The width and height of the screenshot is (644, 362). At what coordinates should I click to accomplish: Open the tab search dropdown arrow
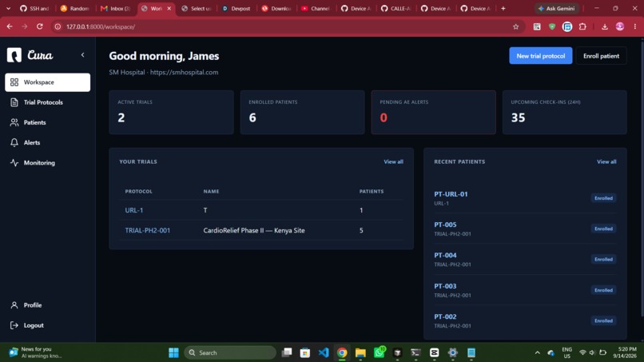[8, 8]
